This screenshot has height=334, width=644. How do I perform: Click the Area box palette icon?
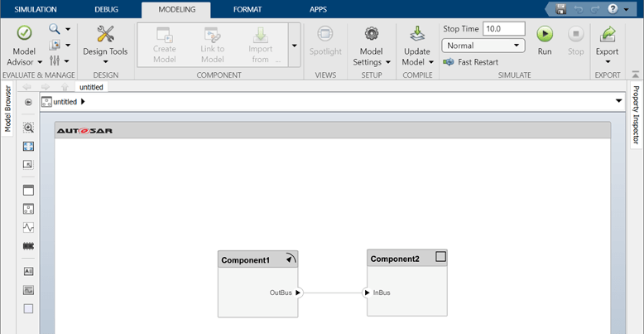(x=28, y=309)
